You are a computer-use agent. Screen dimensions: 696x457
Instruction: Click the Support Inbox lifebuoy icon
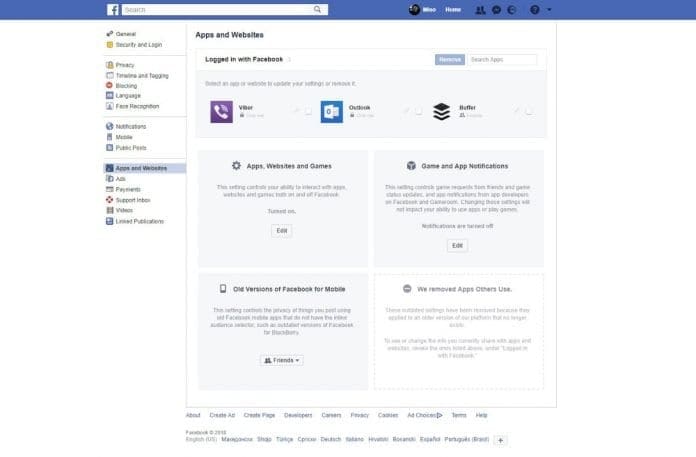point(110,200)
